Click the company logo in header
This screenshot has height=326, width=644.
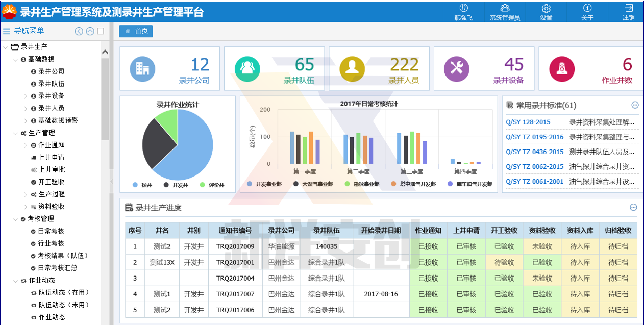9,11
